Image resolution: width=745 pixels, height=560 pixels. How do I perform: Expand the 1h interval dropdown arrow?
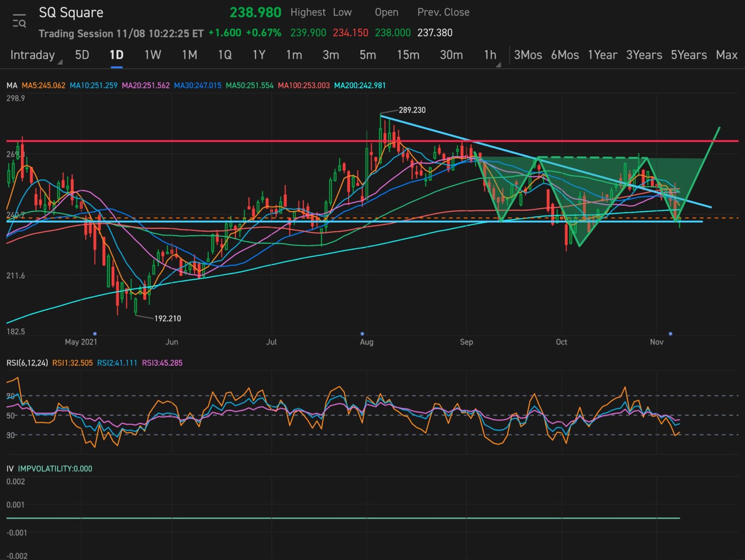498,65
